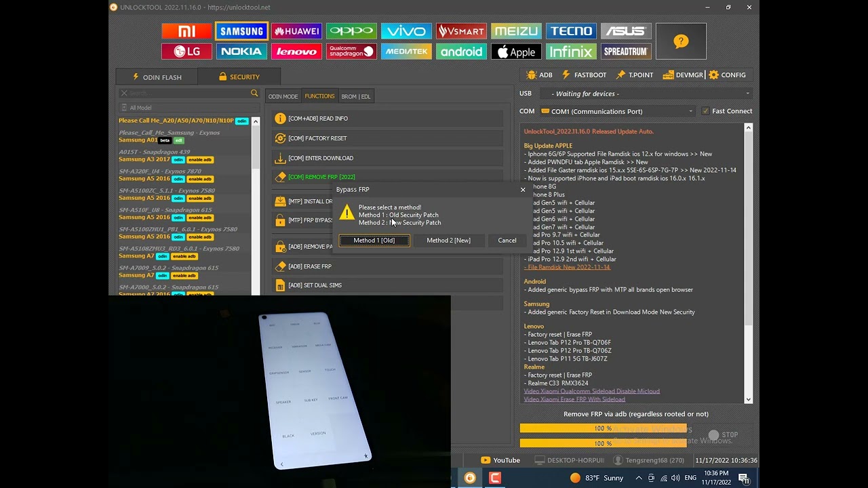The height and width of the screenshot is (488, 868).
Task: Select the Huawei brand icon
Action: (296, 31)
